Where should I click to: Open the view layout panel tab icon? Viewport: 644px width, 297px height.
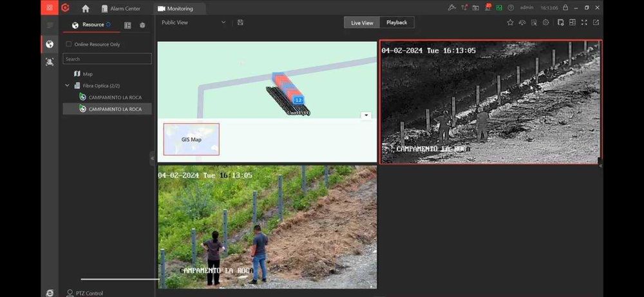click(128, 25)
